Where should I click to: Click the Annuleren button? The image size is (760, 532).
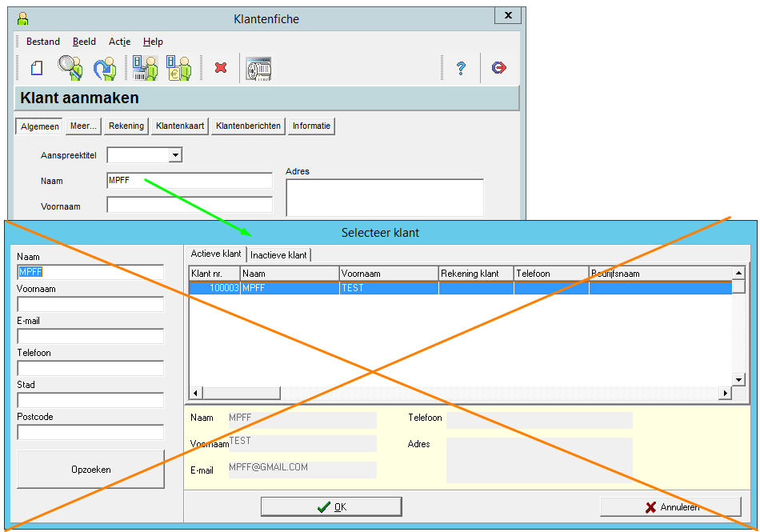[671, 507]
